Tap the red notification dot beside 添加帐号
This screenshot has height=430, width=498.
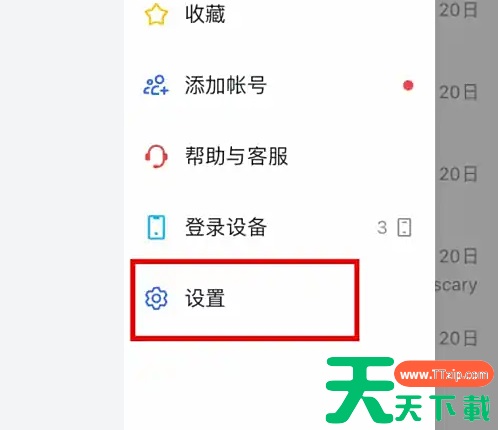pyautogui.click(x=408, y=85)
